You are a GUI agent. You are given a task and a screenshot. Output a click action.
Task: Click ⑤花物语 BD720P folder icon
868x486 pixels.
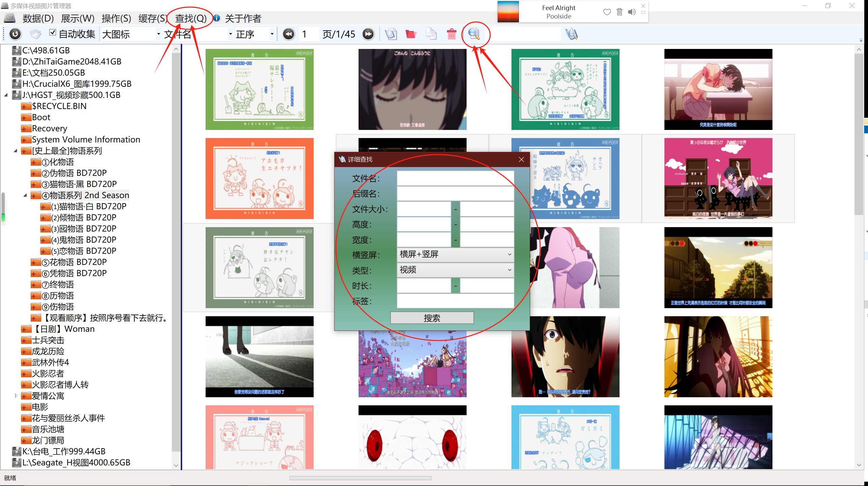click(35, 262)
